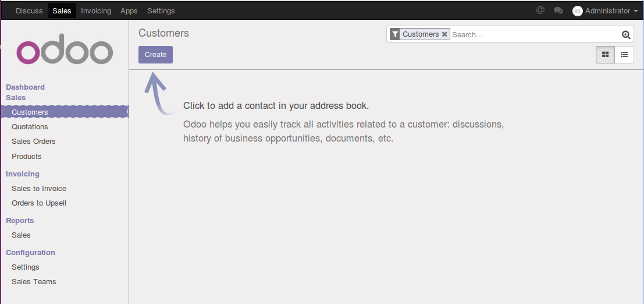The image size is (644, 304).
Task: Remove the Customers filter with its x
Action: pos(444,34)
